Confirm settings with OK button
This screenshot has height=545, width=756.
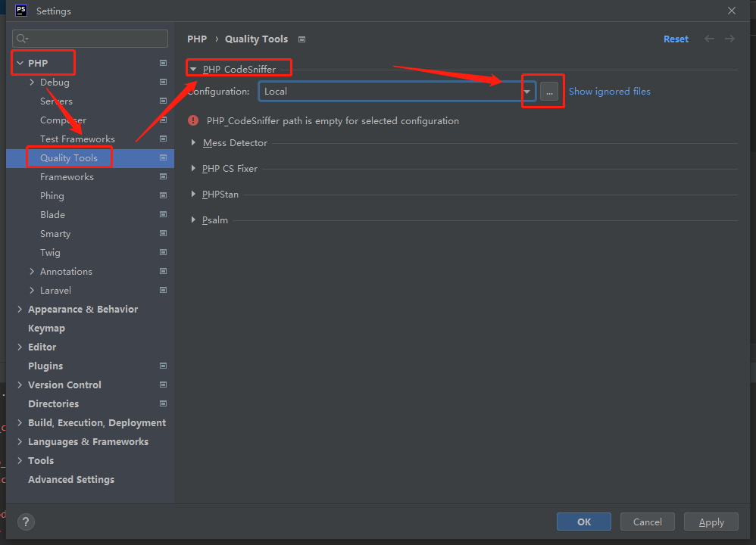(584, 522)
